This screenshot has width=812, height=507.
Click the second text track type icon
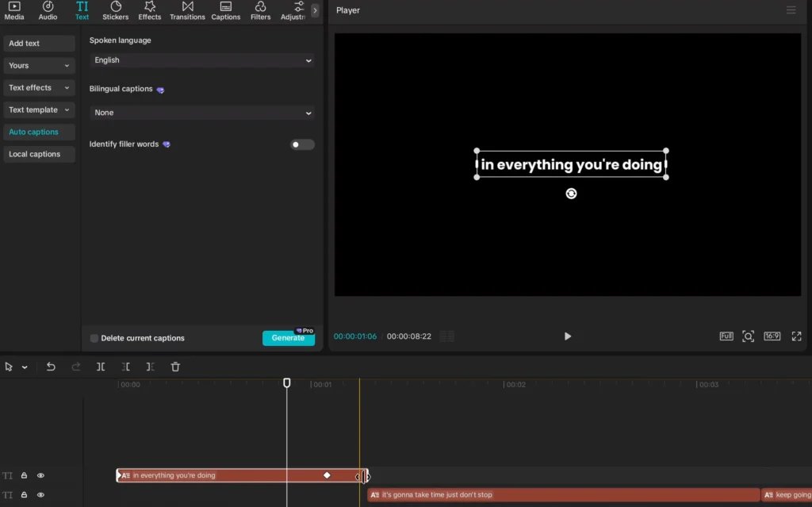click(7, 495)
